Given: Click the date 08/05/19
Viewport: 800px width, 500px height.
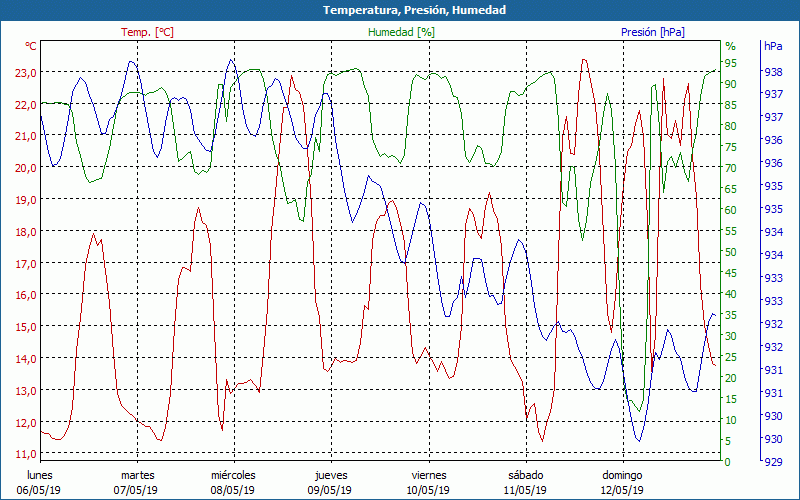Looking at the screenshot, I should 233,490.
